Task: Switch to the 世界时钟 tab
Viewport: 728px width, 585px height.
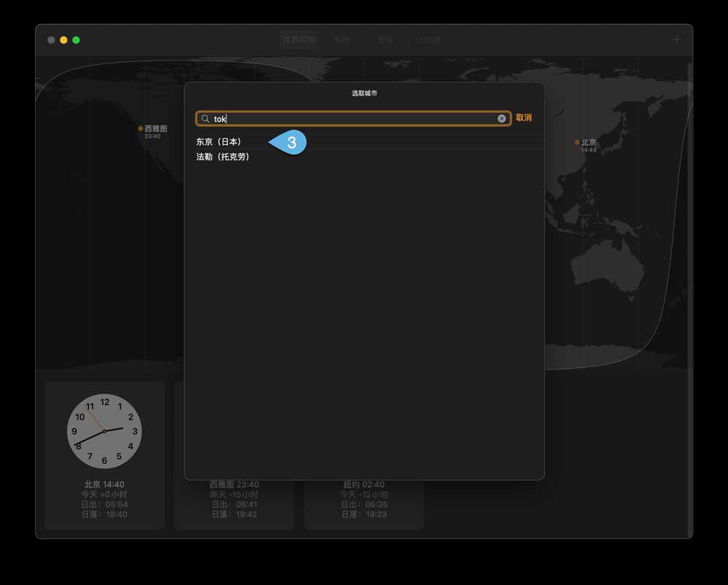Action: point(298,39)
